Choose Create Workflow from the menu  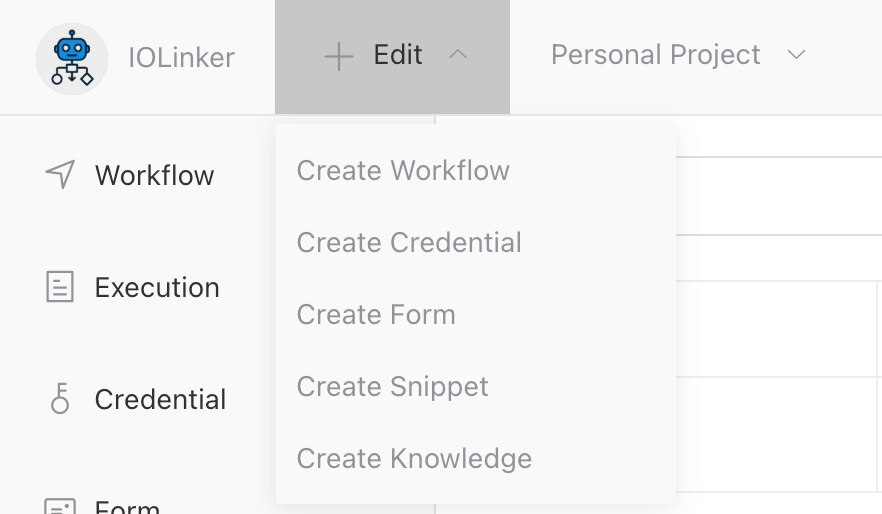pos(403,171)
